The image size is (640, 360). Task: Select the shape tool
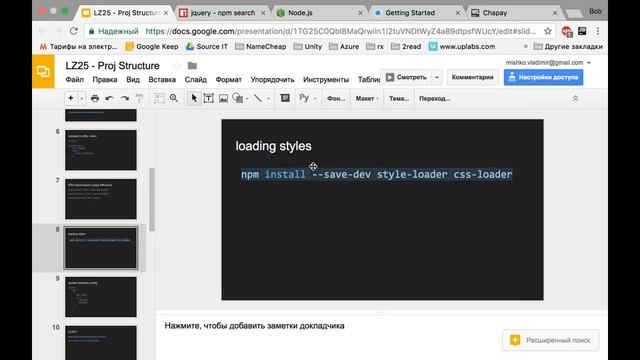coord(238,98)
